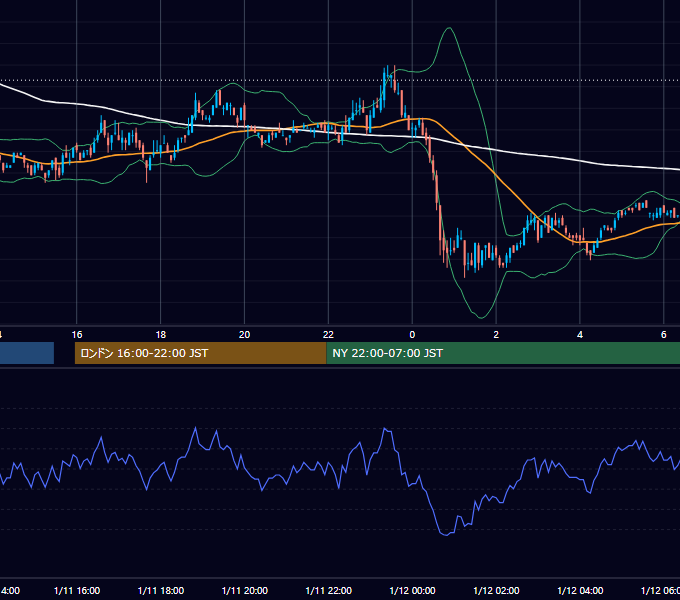Click the upper axis hour label 6

[x=664, y=334]
